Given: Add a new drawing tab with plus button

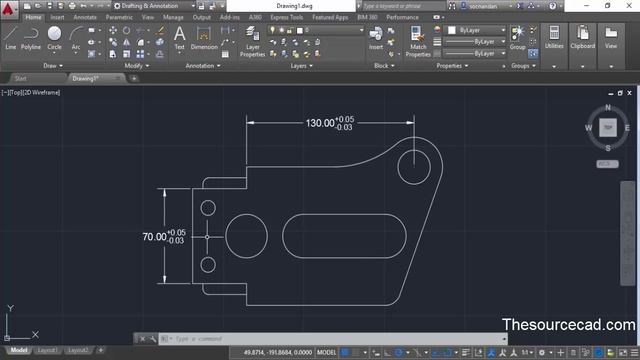Looking at the screenshot, I should pyautogui.click(x=134, y=78).
